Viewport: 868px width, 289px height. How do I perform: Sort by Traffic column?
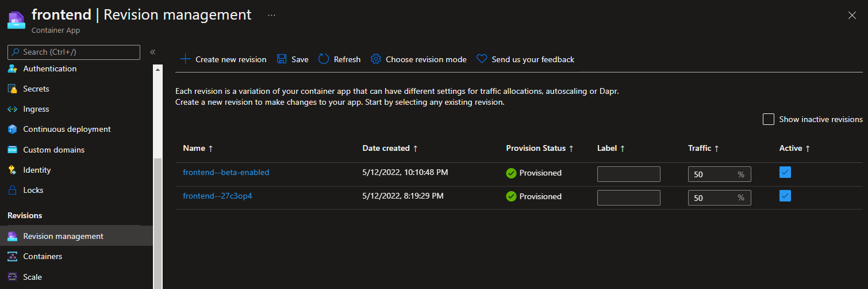click(704, 149)
